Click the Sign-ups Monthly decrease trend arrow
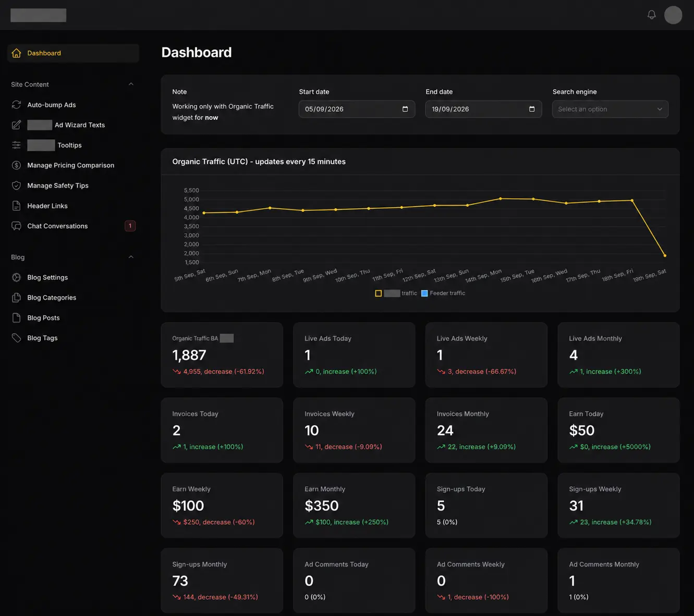The image size is (694, 616). [x=176, y=597]
